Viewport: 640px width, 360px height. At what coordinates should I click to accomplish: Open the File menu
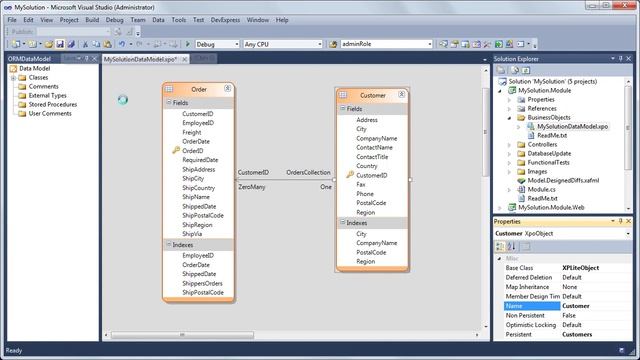[x=12, y=20]
